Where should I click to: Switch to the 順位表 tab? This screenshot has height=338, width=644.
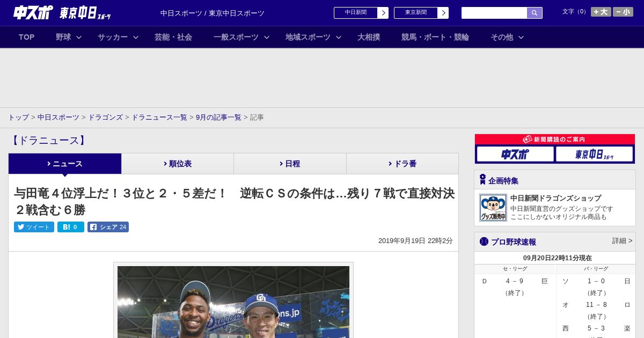[178, 164]
